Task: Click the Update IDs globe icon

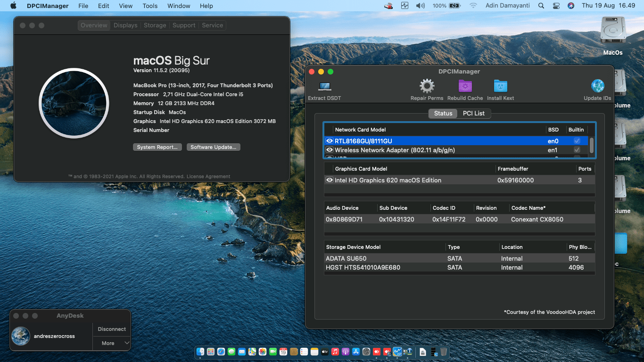Action: point(597,86)
